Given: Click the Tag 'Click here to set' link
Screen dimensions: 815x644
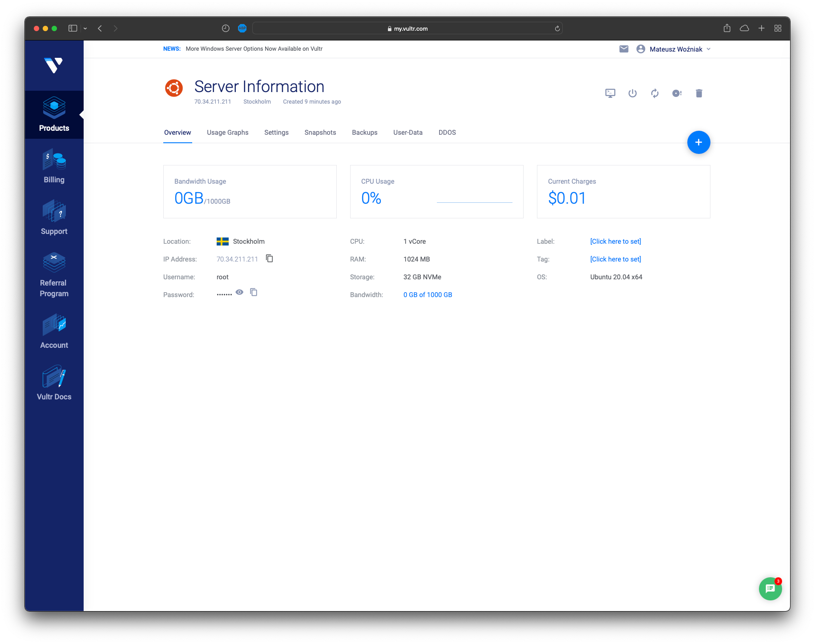Looking at the screenshot, I should 616,259.
